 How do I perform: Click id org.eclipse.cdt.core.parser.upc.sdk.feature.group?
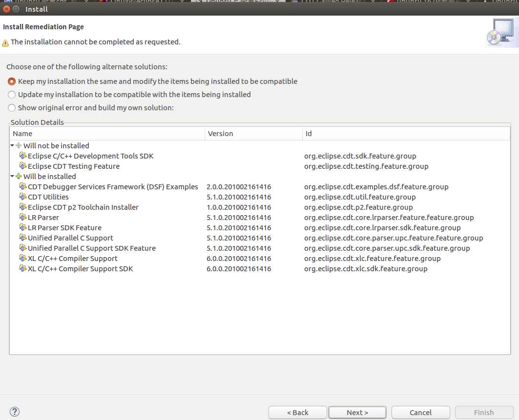(387, 248)
